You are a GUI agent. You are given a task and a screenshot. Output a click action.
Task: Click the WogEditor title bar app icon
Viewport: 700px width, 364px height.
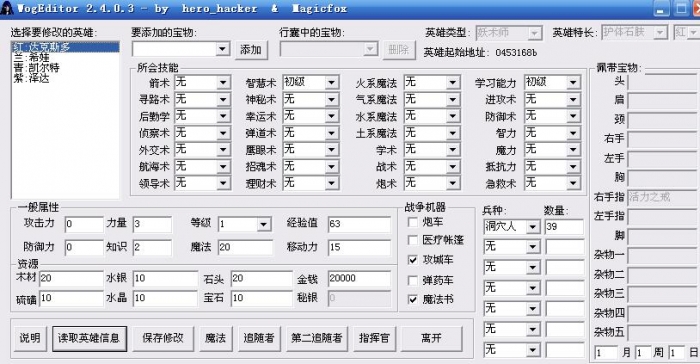7,8
